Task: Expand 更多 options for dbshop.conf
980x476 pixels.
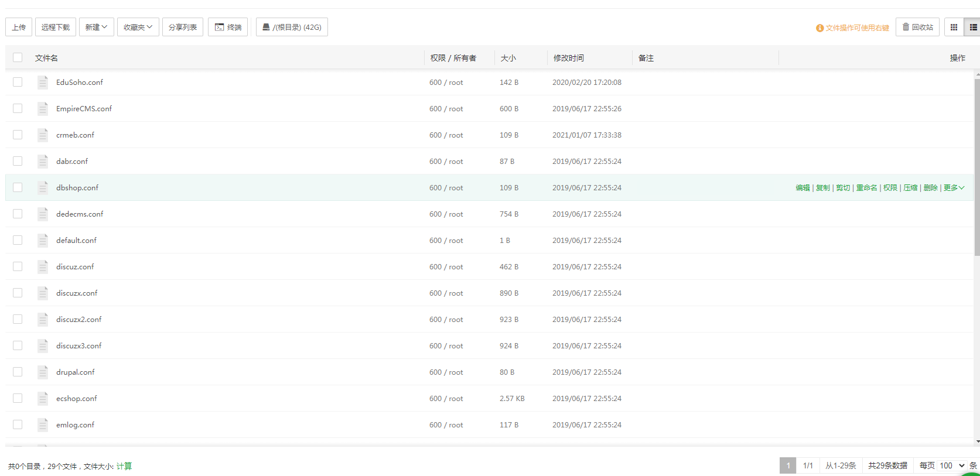Action: point(954,188)
